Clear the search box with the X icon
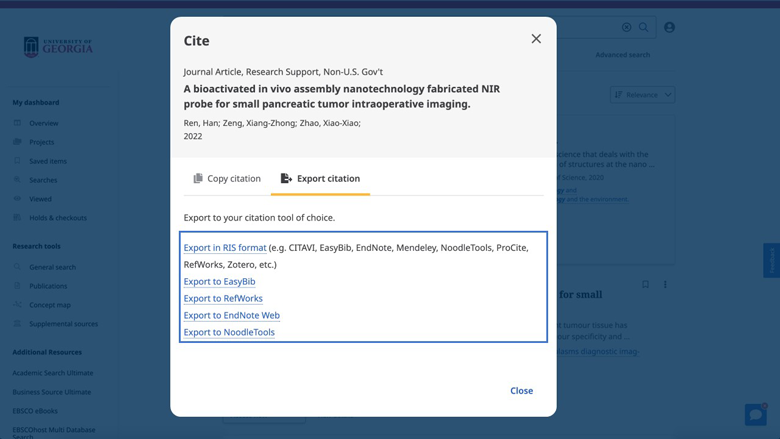This screenshot has height=439, width=780. pos(627,27)
